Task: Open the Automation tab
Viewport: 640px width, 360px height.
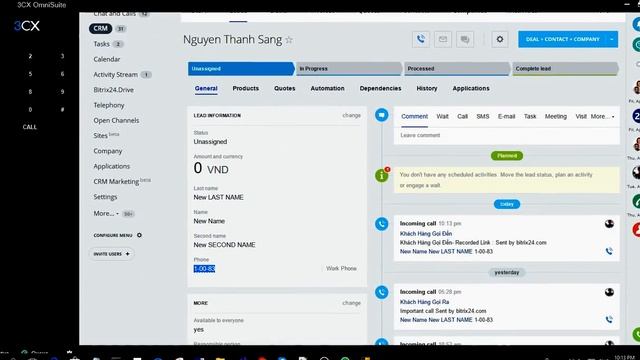Action: (327, 89)
